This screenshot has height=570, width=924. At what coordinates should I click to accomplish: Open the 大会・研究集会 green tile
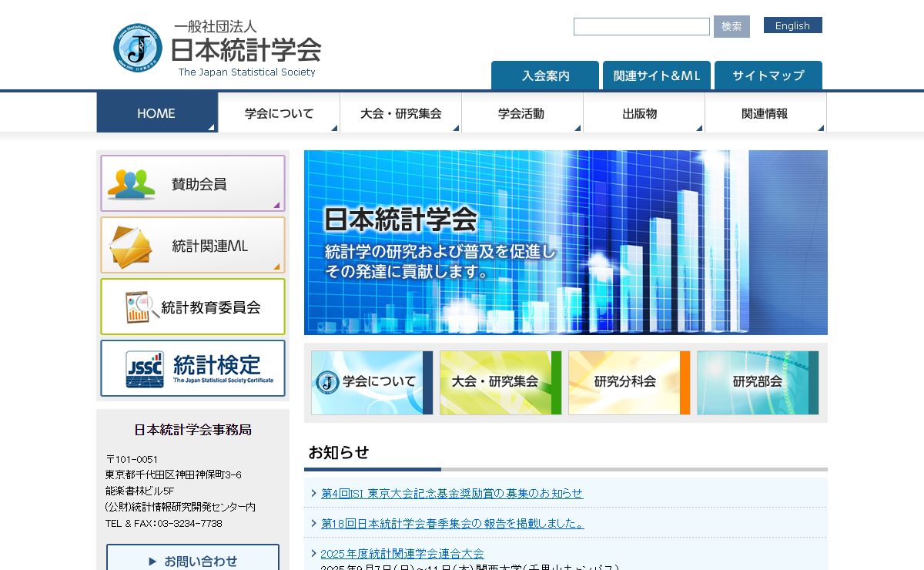pos(500,383)
